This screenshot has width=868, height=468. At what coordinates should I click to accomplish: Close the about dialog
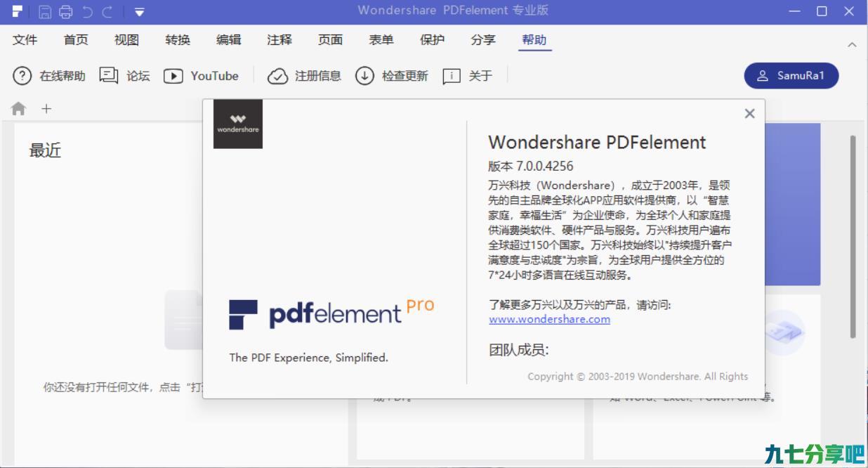[749, 114]
